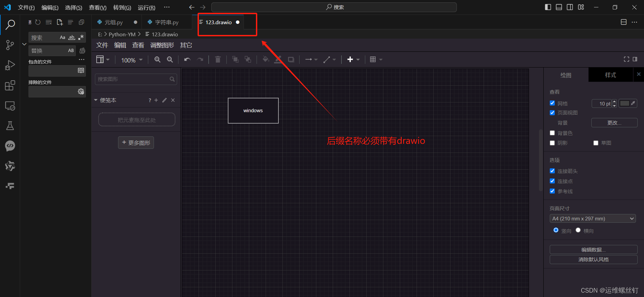This screenshot has height=297, width=644.
Task: Select the 横向 landscape radio button
Action: [578, 230]
